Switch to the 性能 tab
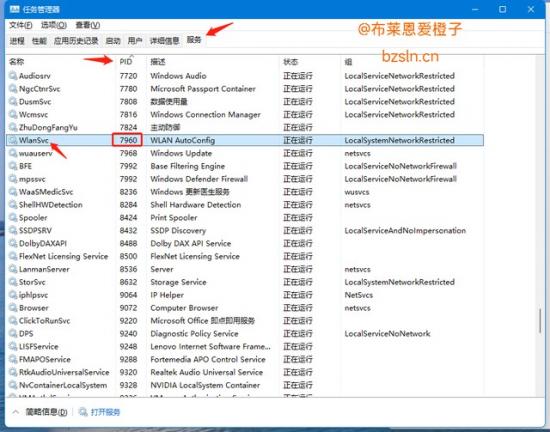The width and height of the screenshot is (550, 432). pos(39,41)
